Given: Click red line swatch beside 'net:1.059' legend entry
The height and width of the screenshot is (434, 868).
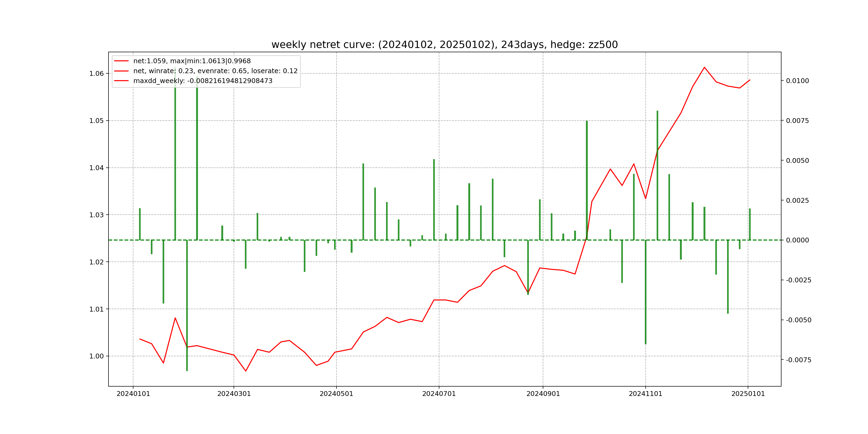Looking at the screenshot, I should pos(121,61).
